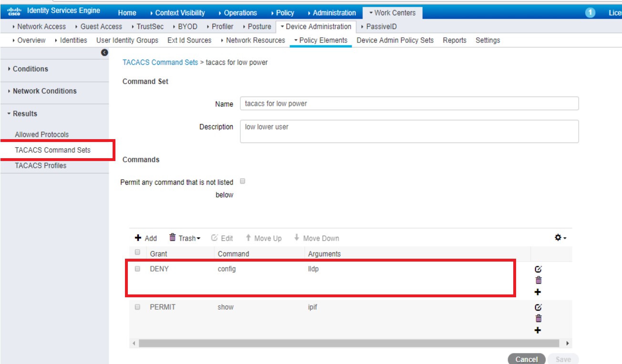Click the scrollbar left arrow
Image resolution: width=622 pixels, height=364 pixels.
(134, 343)
